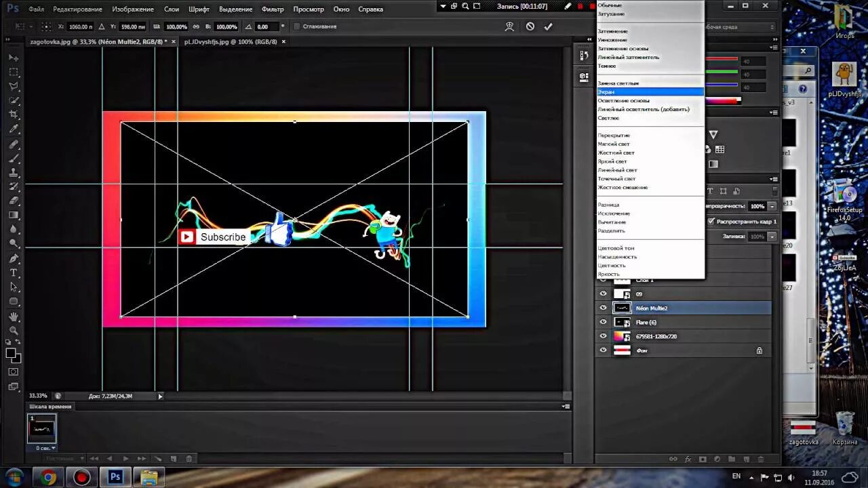Click the foreground color swatch
868x488 pixels.
11,353
